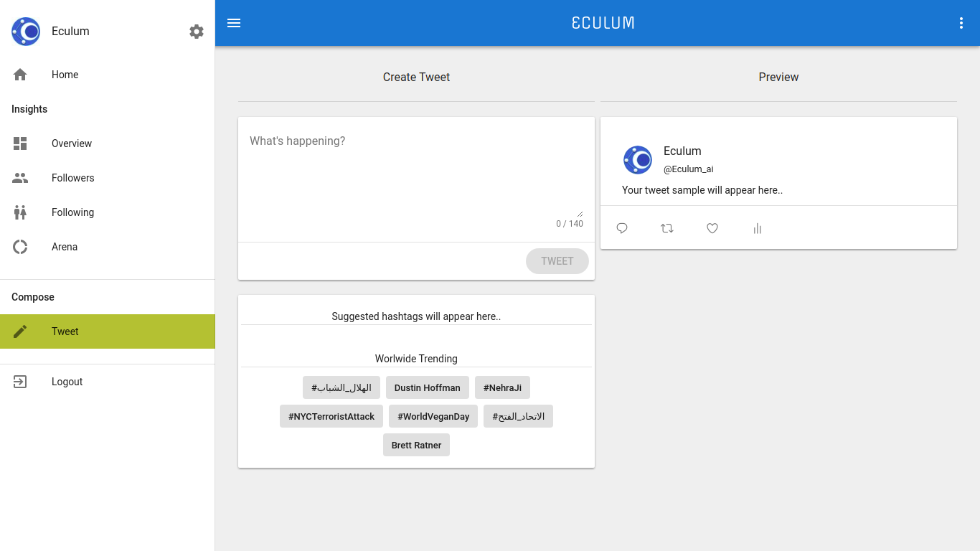The height and width of the screenshot is (551, 980).
Task: Click the "Preview" heading
Action: 778,77
